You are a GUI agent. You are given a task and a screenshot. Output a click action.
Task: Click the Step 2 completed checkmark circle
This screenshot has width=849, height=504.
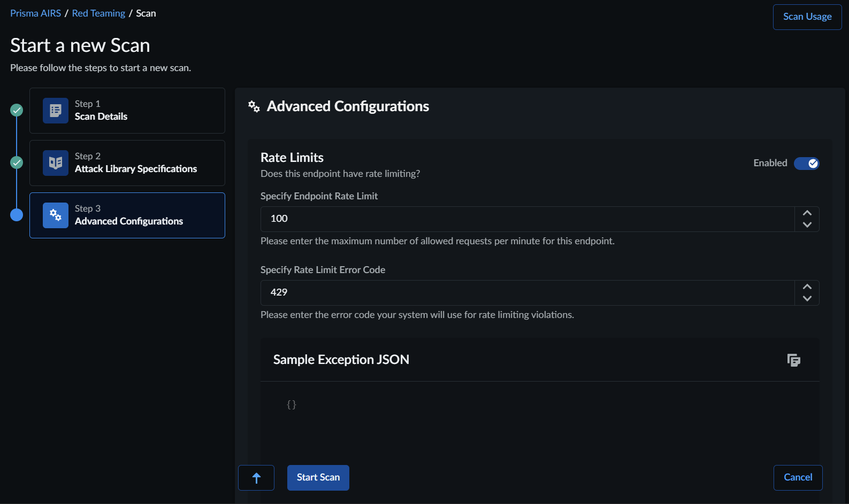coord(17,162)
